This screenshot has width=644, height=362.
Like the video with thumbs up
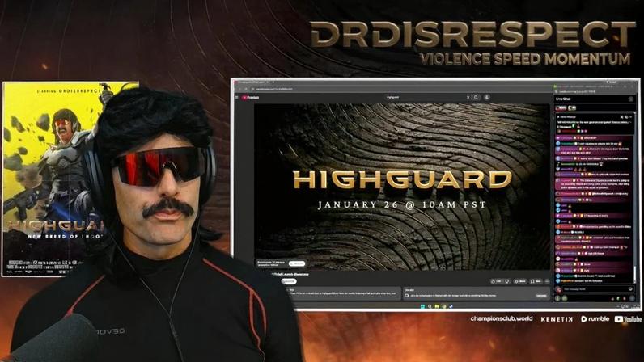497,281
